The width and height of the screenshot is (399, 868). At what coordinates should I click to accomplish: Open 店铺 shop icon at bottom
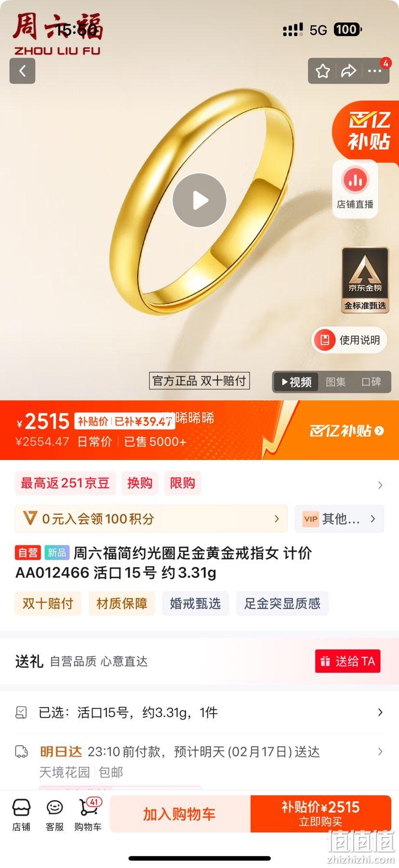point(22,815)
